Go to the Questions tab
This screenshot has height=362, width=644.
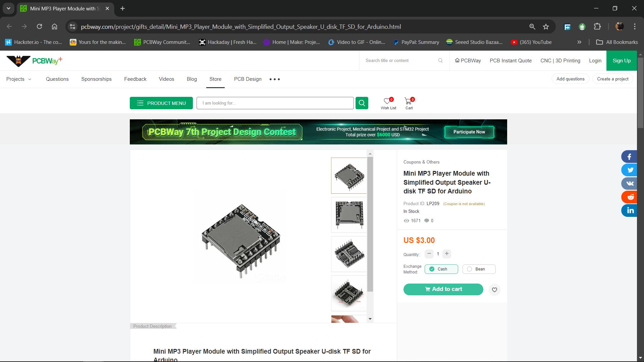57,79
